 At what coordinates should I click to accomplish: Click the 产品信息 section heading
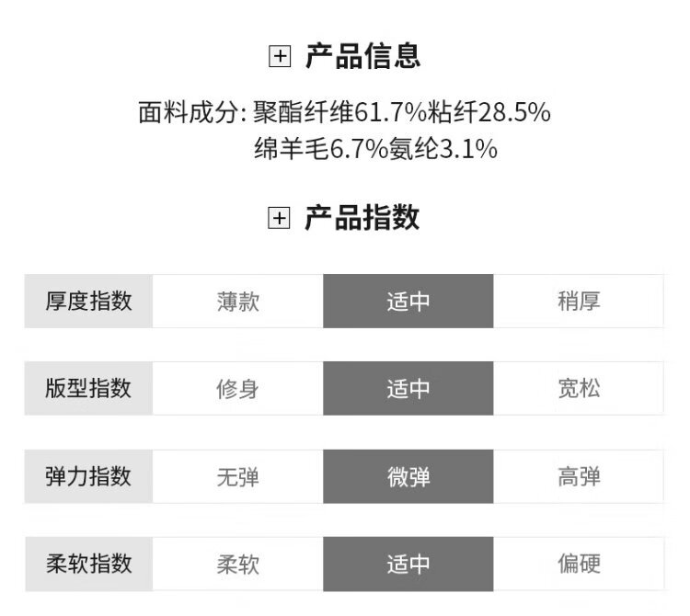coord(362,57)
